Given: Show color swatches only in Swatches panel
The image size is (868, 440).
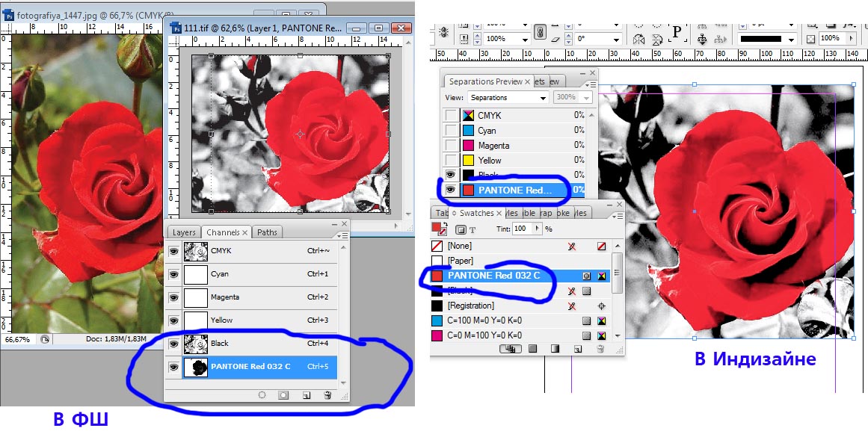Looking at the screenshot, I should click(532, 349).
